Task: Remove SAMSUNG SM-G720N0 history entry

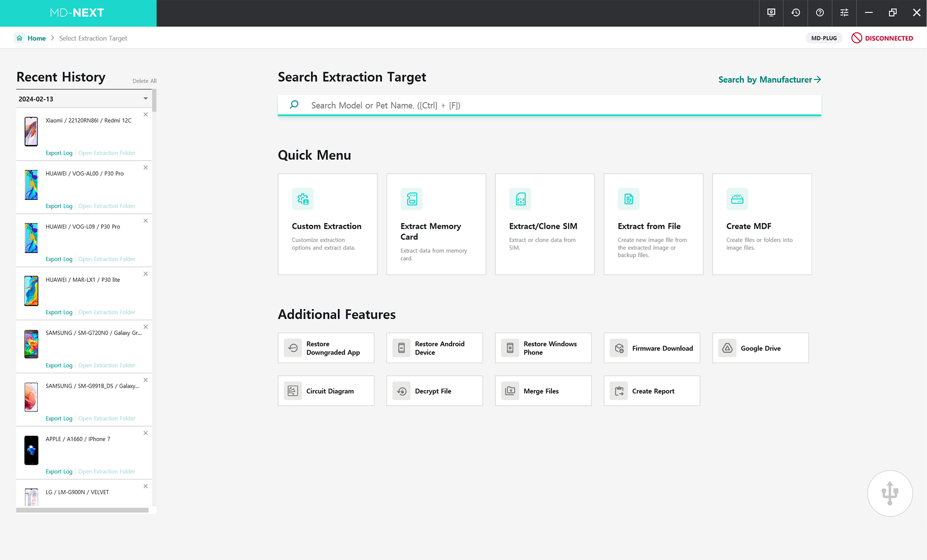Action: (x=146, y=327)
